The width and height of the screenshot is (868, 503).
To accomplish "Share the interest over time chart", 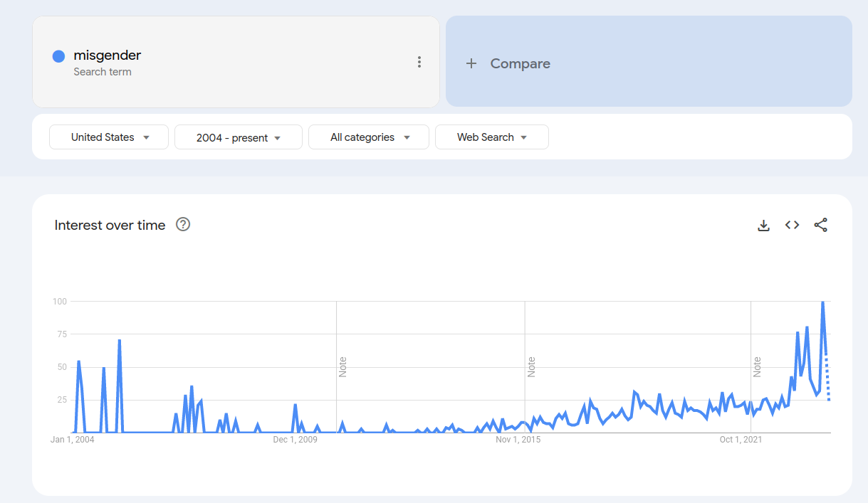I will (x=820, y=226).
